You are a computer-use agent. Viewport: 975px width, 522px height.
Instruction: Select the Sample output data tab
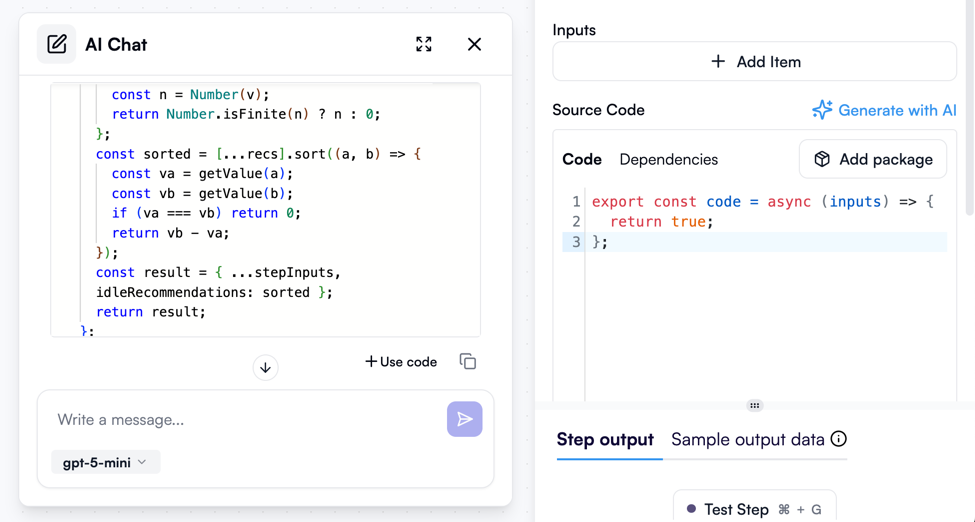point(747,439)
